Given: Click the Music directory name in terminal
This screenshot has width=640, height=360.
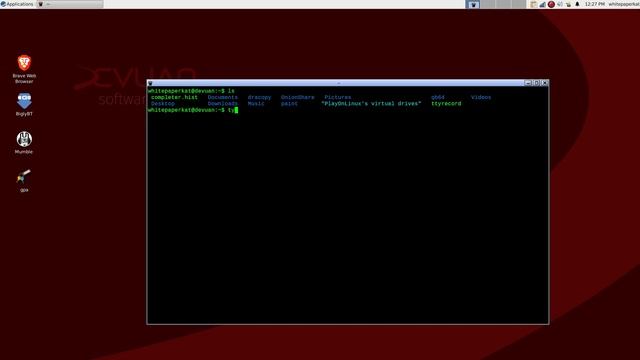Looking at the screenshot, I should pos(256,104).
